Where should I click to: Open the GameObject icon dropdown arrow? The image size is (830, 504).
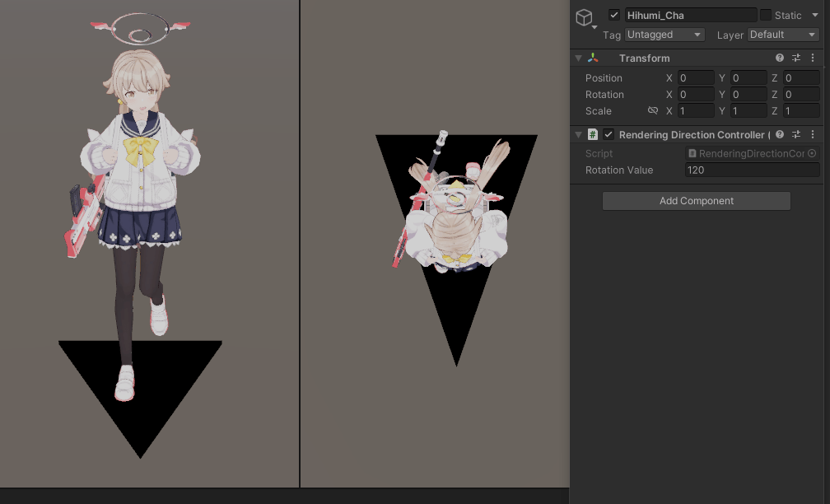click(595, 27)
